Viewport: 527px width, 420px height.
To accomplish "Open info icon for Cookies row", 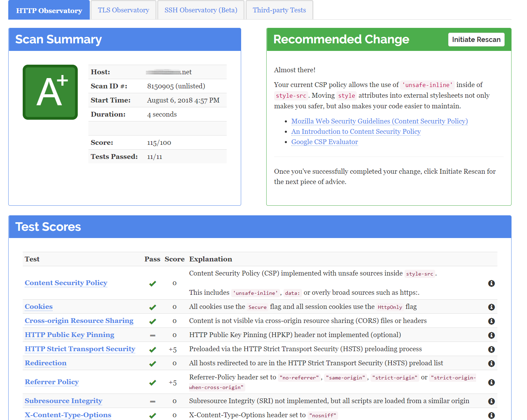I will point(491,307).
